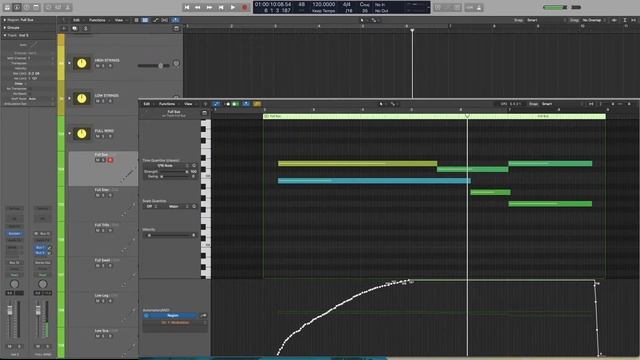The width and height of the screenshot is (640, 360).
Task: Open the Drag No Overlap dropdown
Action: pos(592,20)
